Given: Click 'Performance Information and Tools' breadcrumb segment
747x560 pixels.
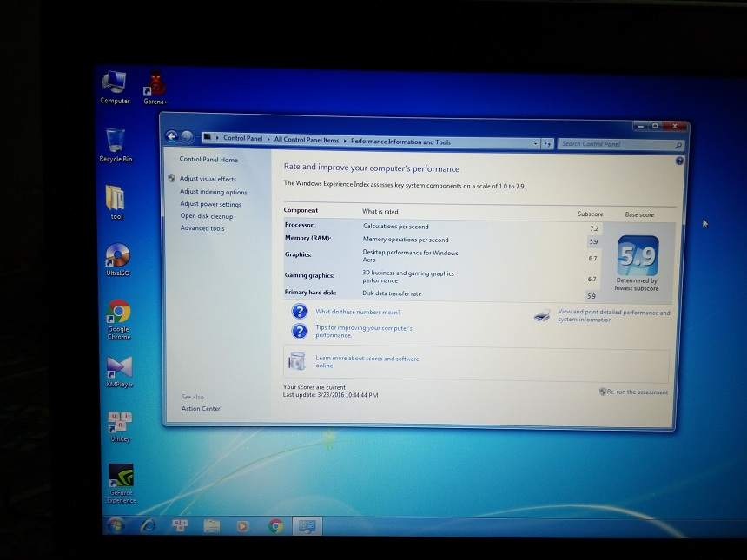Looking at the screenshot, I should (400, 142).
